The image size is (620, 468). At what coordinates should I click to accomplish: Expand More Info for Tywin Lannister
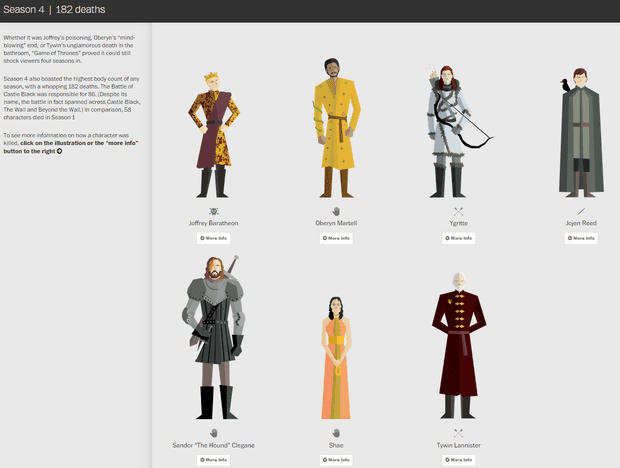459,460
